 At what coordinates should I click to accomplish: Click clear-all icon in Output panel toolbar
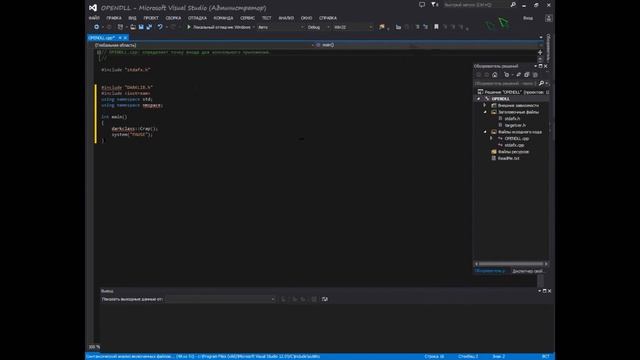tap(314, 299)
